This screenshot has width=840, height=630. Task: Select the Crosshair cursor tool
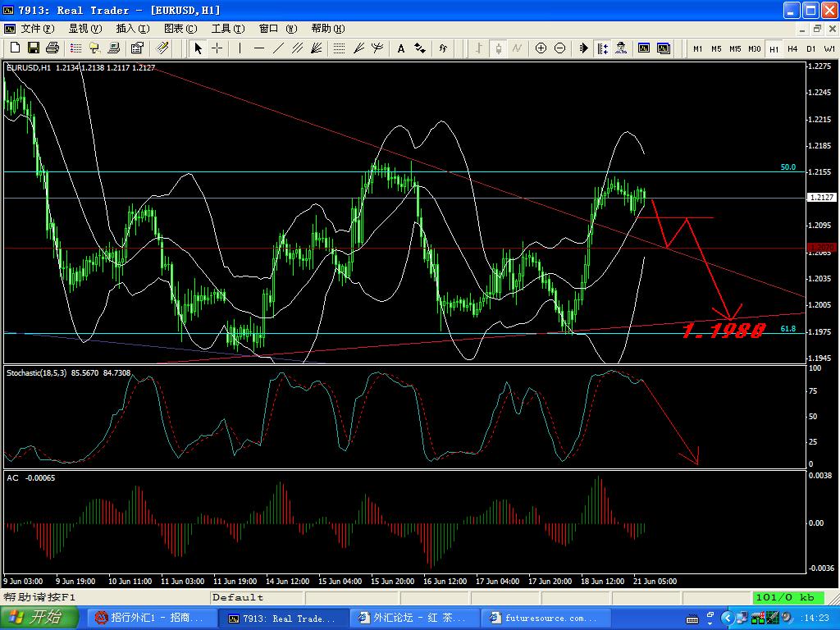217,48
